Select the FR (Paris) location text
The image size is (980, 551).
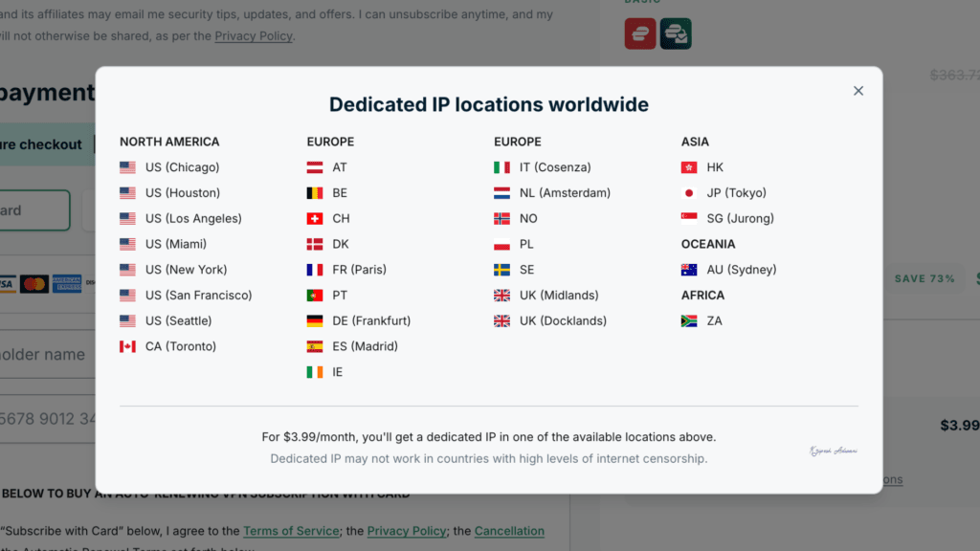click(360, 270)
